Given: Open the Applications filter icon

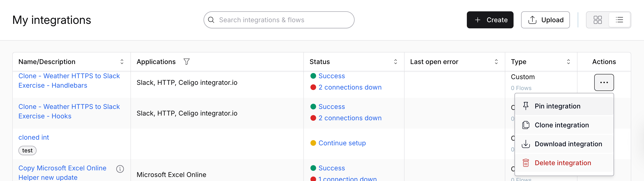Looking at the screenshot, I should (x=187, y=62).
